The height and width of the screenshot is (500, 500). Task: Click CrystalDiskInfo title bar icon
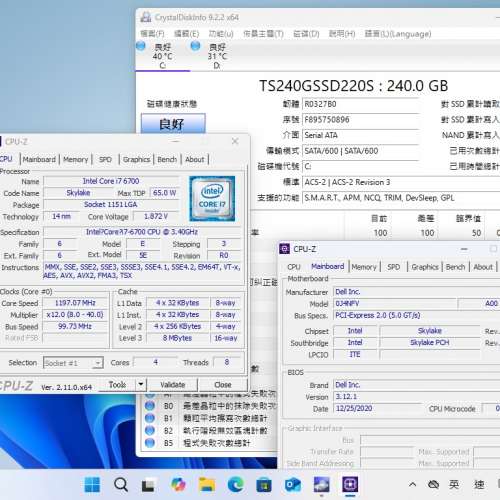coord(146,17)
